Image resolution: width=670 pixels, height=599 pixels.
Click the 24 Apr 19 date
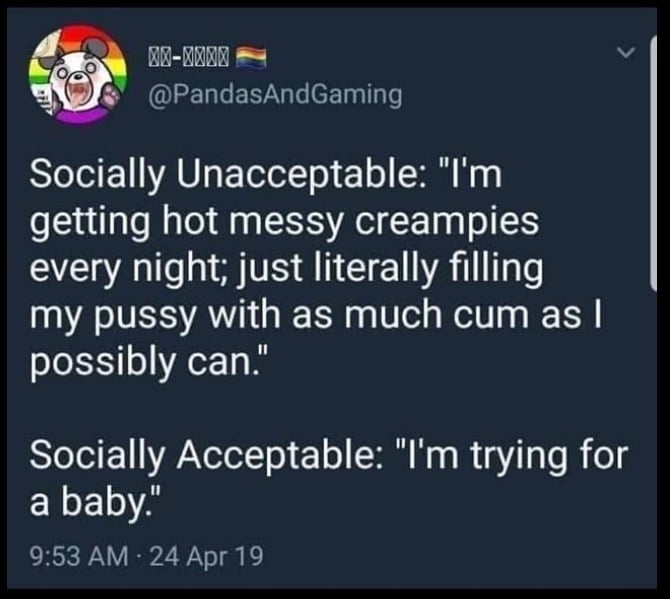[x=207, y=556]
